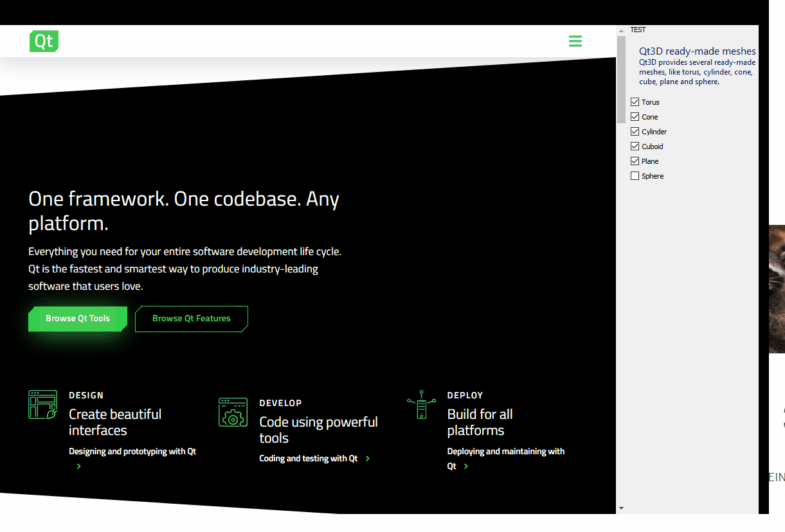Click the Design layout icon
The image size is (785, 532).
[42, 404]
